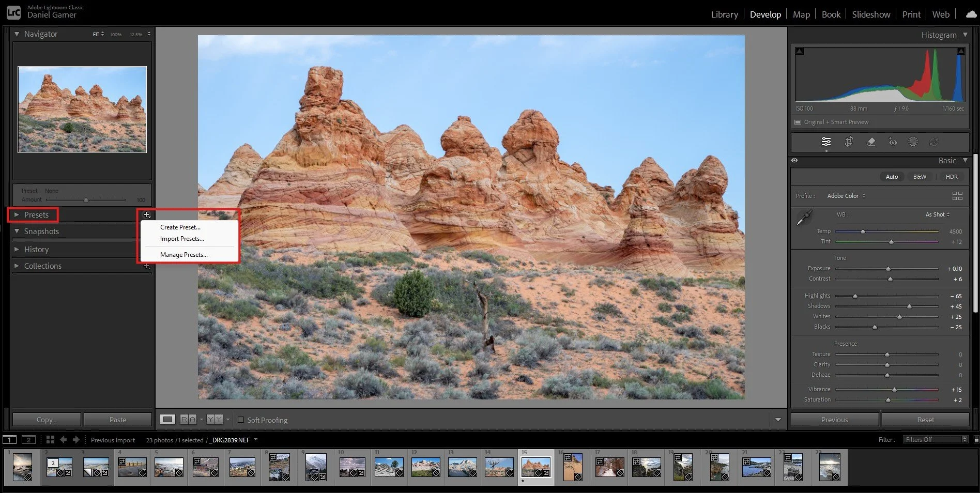
Task: Click the Previous button
Action: pos(834,420)
